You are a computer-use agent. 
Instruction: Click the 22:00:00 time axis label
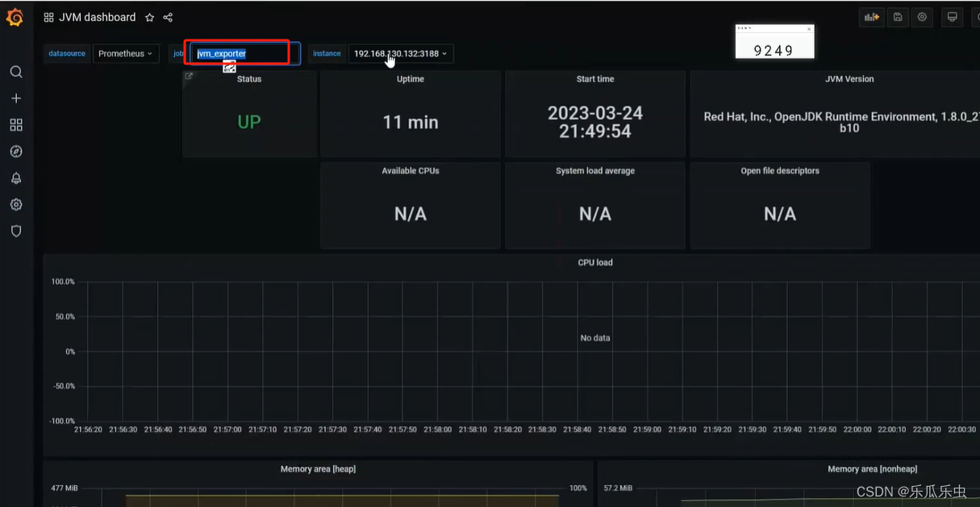pos(857,430)
